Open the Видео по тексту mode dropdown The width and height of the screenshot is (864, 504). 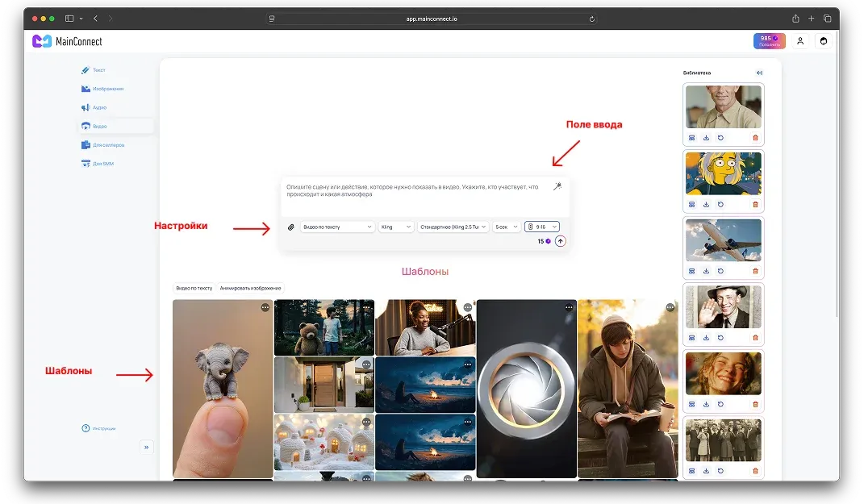pos(337,227)
